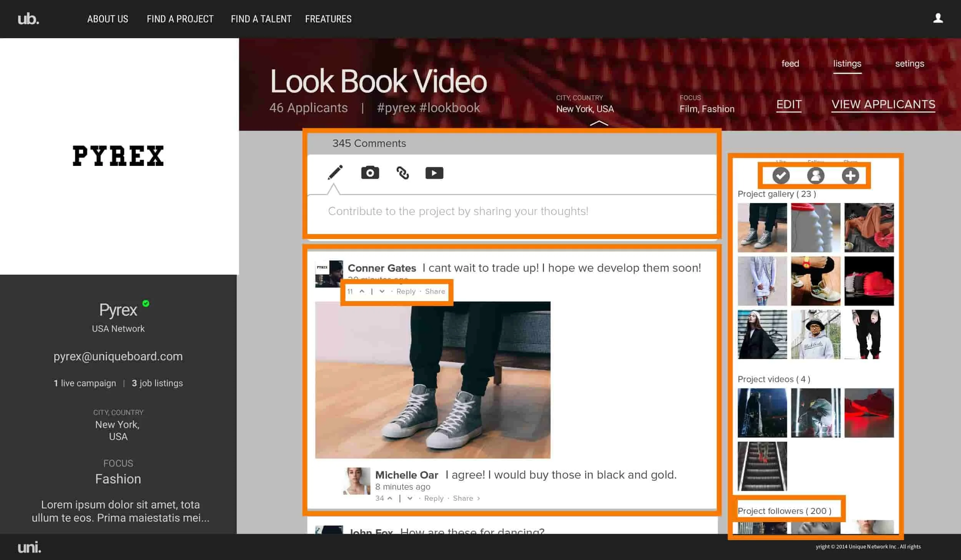Open the sneakers photo in Conner's comment
This screenshot has width=961, height=560.
pyautogui.click(x=433, y=380)
